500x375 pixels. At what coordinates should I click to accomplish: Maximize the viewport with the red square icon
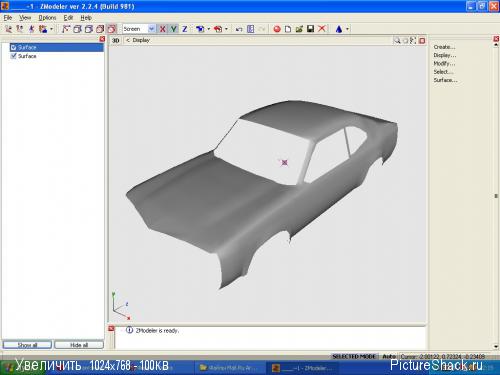point(422,41)
